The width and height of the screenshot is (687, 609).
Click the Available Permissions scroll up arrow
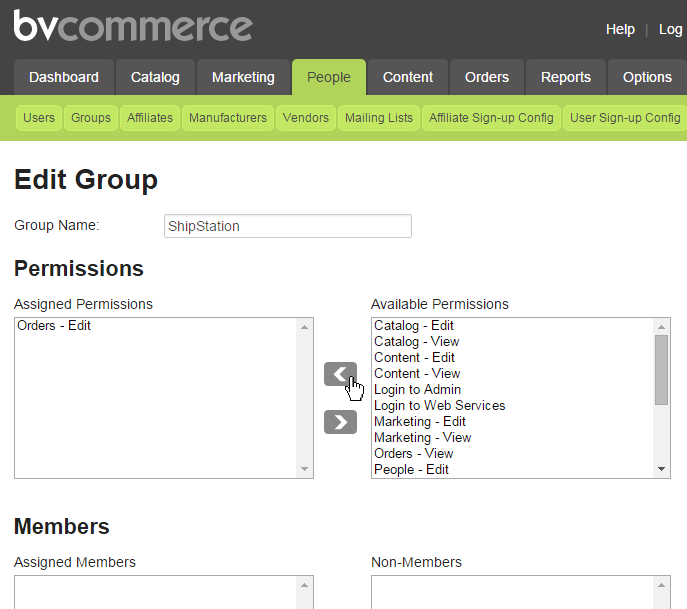point(662,327)
